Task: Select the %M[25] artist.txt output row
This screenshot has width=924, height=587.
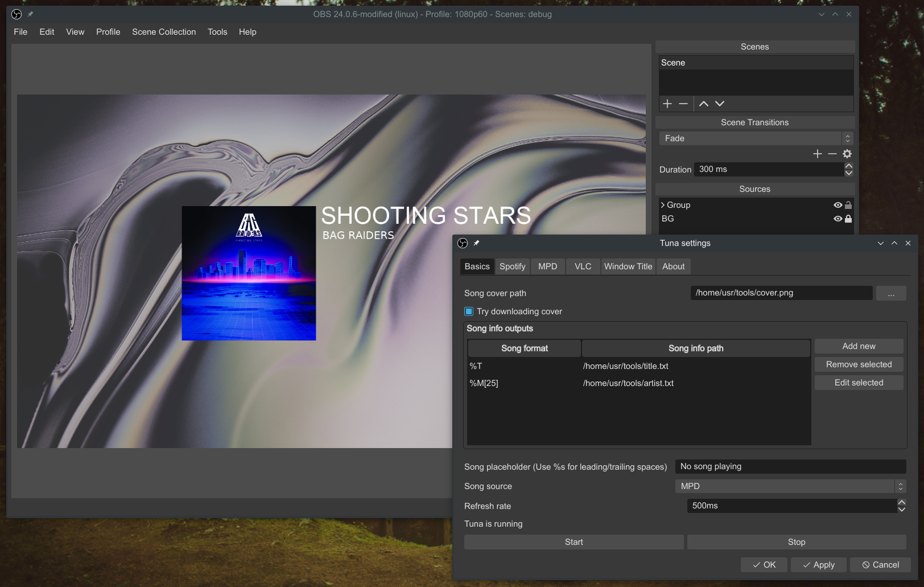Action: (x=638, y=383)
